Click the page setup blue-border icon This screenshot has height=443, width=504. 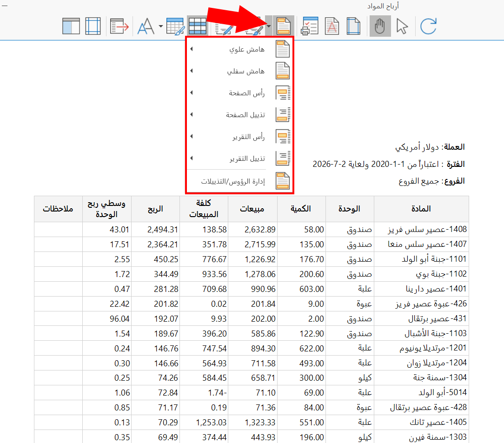[x=353, y=26]
